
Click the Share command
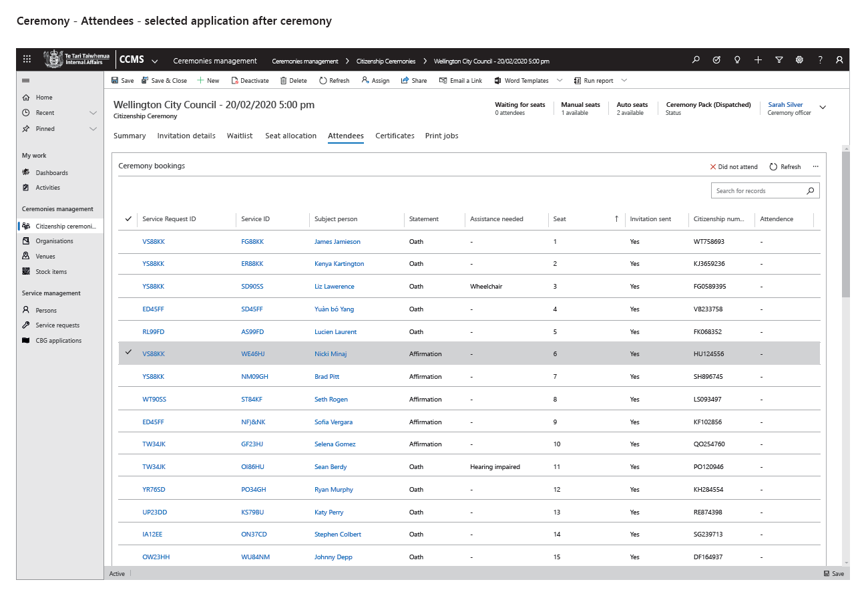click(x=414, y=81)
